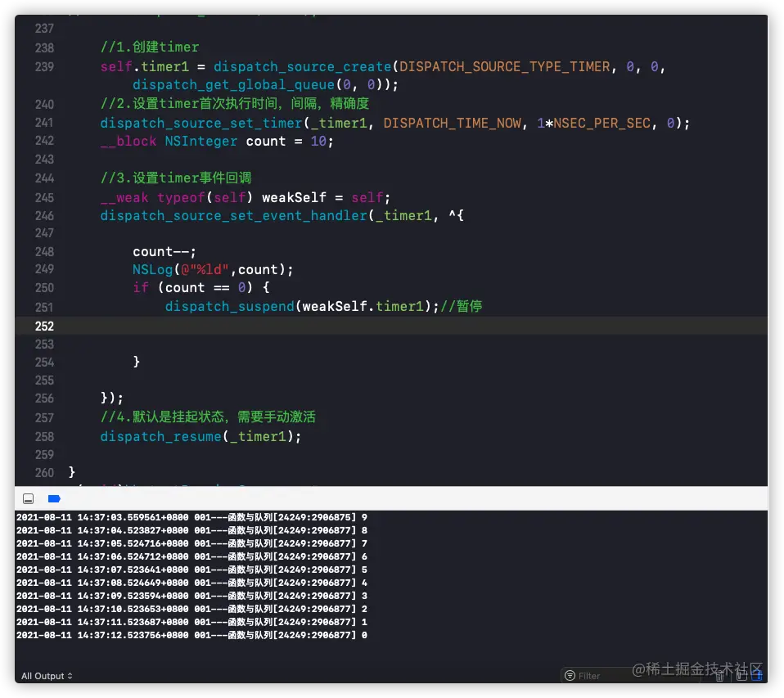
Task: Click 'dispatch_suspend' call
Action: (x=229, y=306)
